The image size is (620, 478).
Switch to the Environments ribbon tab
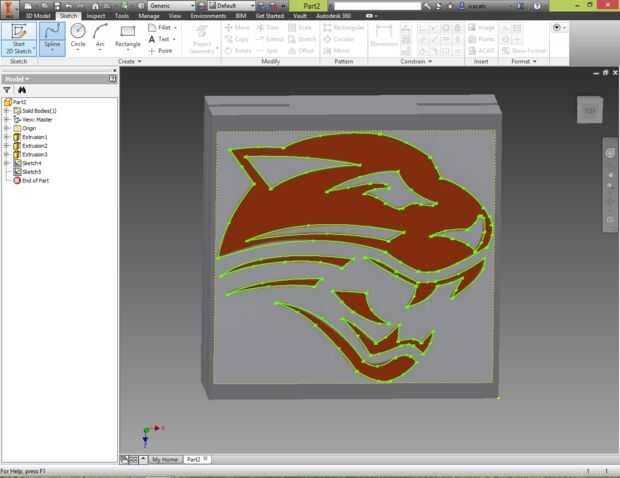pos(208,16)
